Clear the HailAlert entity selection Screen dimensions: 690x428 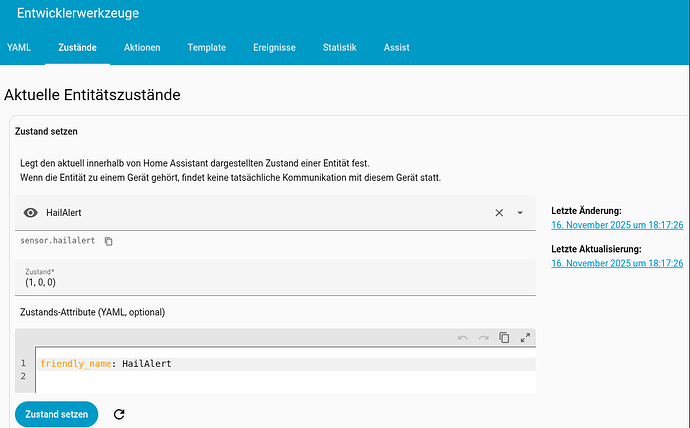point(499,213)
